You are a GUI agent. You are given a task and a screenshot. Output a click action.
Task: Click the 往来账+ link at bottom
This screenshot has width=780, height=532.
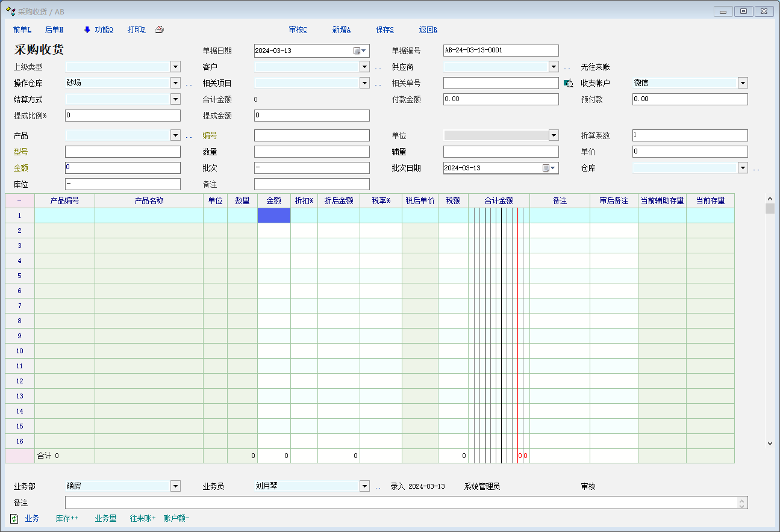143,518
